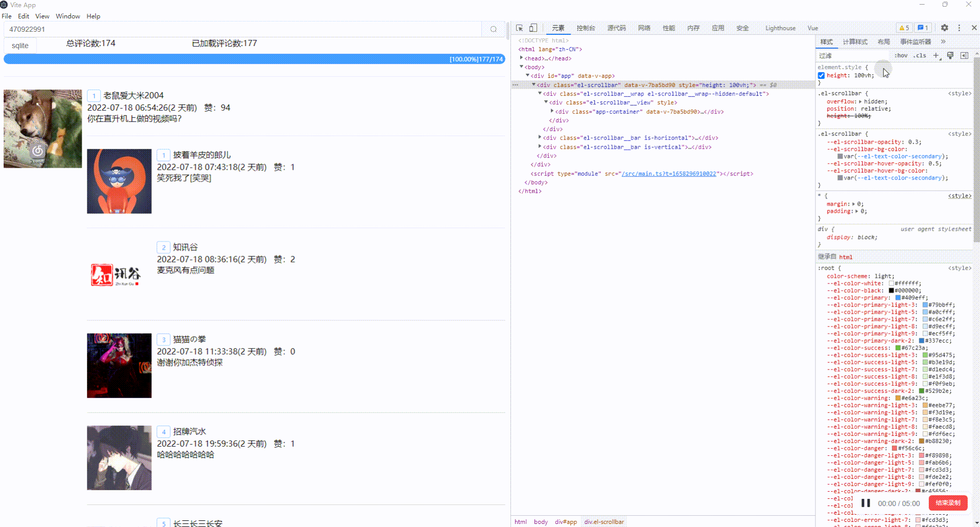This screenshot has height=527, width=980.
Task: Collapse the el-scrollbar__view div node
Action: tap(546, 102)
